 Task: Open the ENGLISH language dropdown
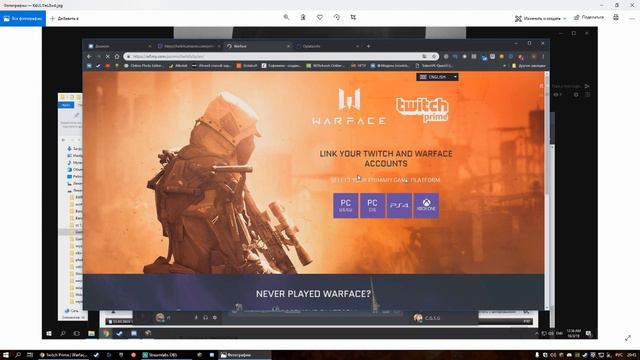pyautogui.click(x=437, y=77)
